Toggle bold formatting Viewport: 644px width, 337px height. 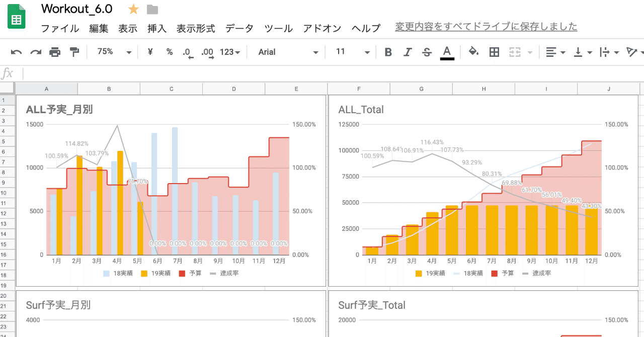[x=388, y=52]
